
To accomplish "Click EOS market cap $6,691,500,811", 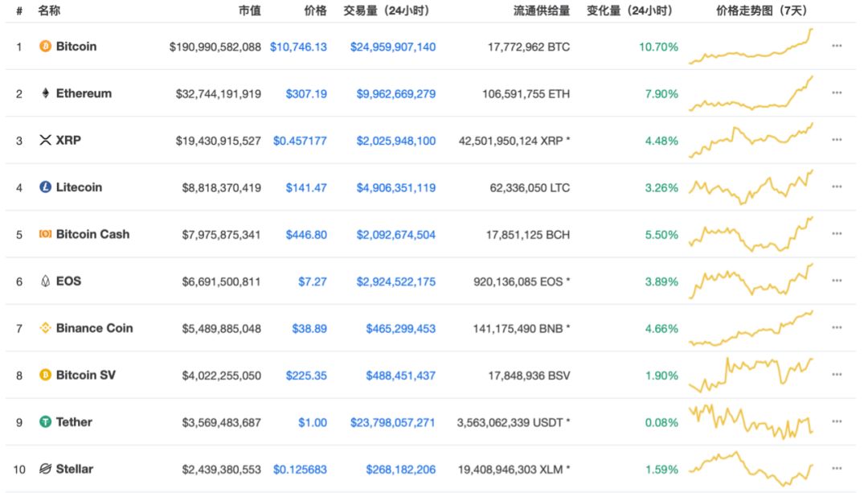I will [222, 282].
